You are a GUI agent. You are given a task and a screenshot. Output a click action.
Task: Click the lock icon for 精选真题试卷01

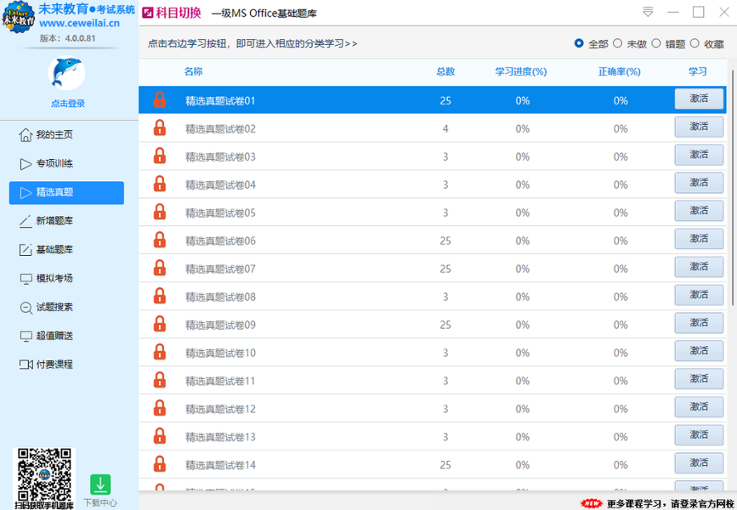tap(159, 100)
